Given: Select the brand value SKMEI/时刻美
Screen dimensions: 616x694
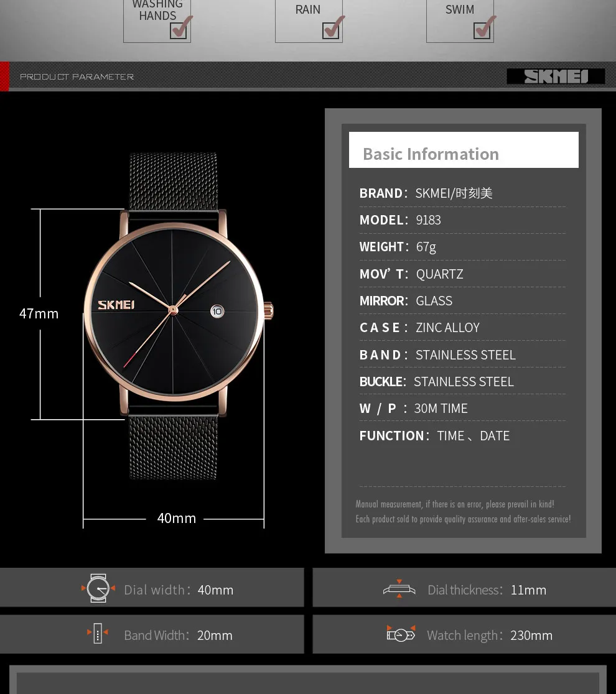Looking at the screenshot, I should click(x=454, y=193).
